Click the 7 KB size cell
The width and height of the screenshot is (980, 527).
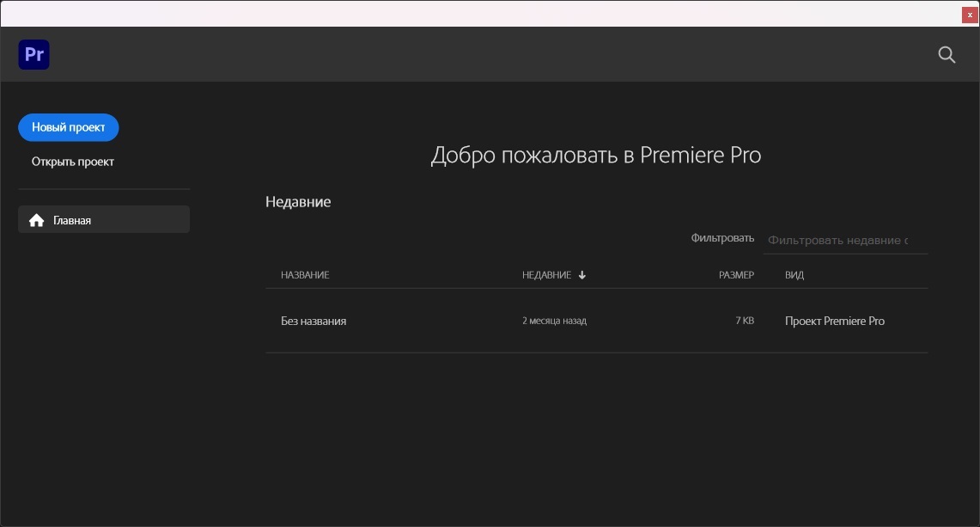[x=745, y=322]
